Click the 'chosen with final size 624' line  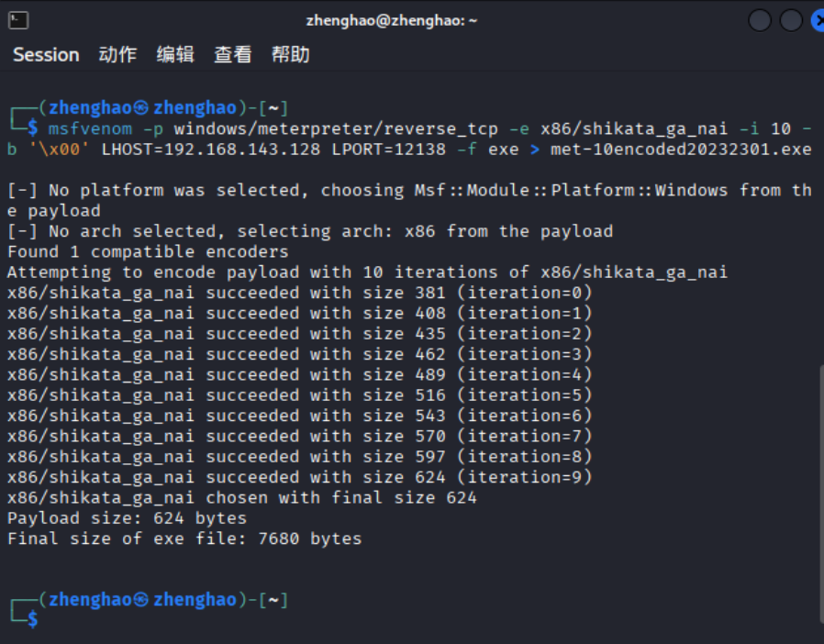241,497
